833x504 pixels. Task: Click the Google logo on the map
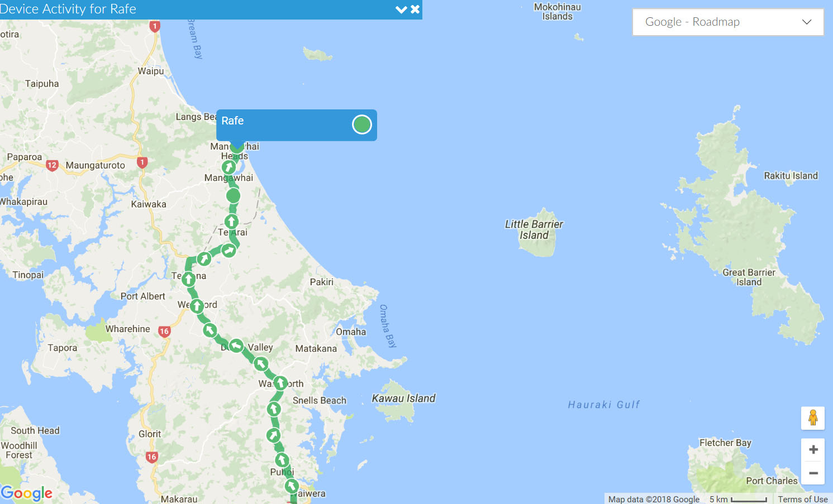[26, 493]
